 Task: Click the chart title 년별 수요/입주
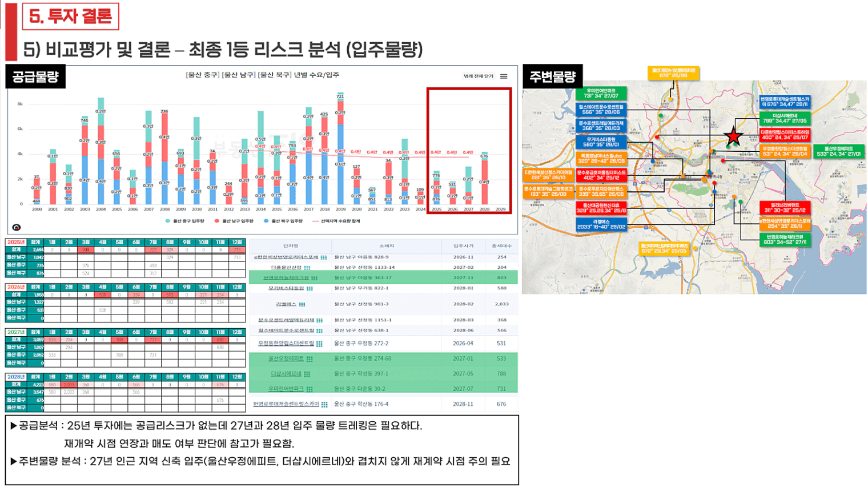click(316, 75)
